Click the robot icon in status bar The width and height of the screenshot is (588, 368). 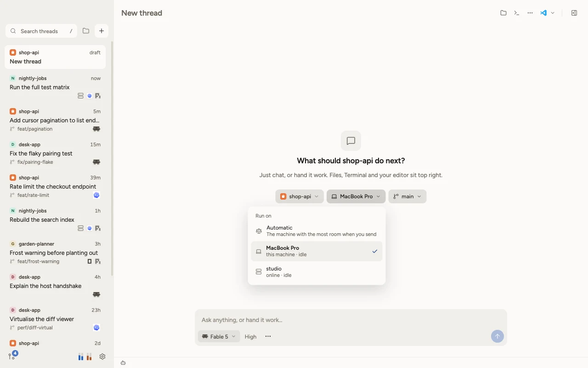click(x=123, y=363)
